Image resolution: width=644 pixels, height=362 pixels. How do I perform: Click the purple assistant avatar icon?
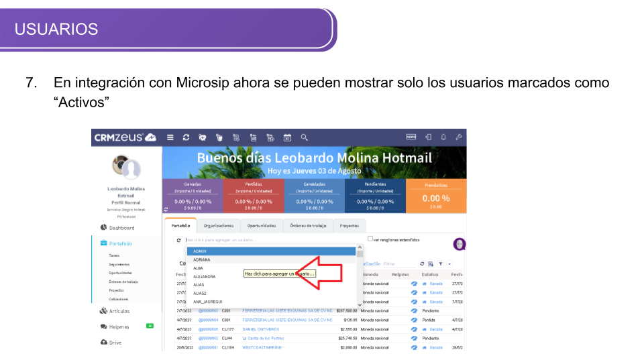[x=459, y=244]
